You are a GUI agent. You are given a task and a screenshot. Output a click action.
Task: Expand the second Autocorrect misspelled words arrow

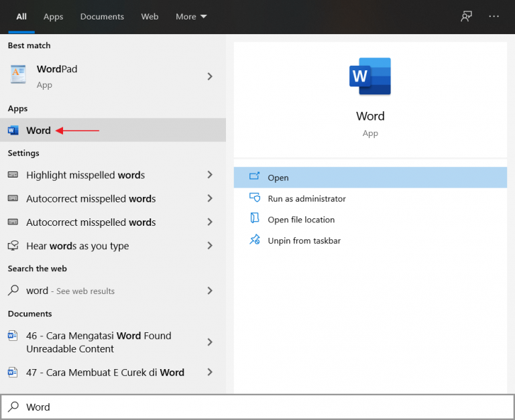pyautogui.click(x=210, y=222)
